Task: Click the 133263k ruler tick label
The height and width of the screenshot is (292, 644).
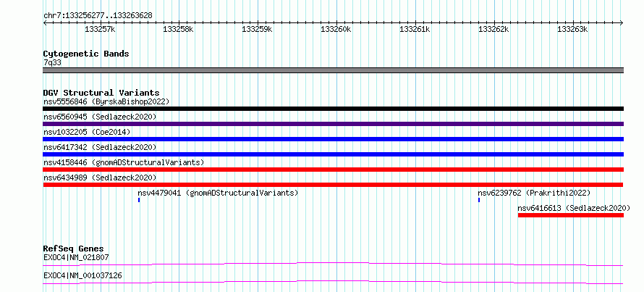Action: pos(572,29)
